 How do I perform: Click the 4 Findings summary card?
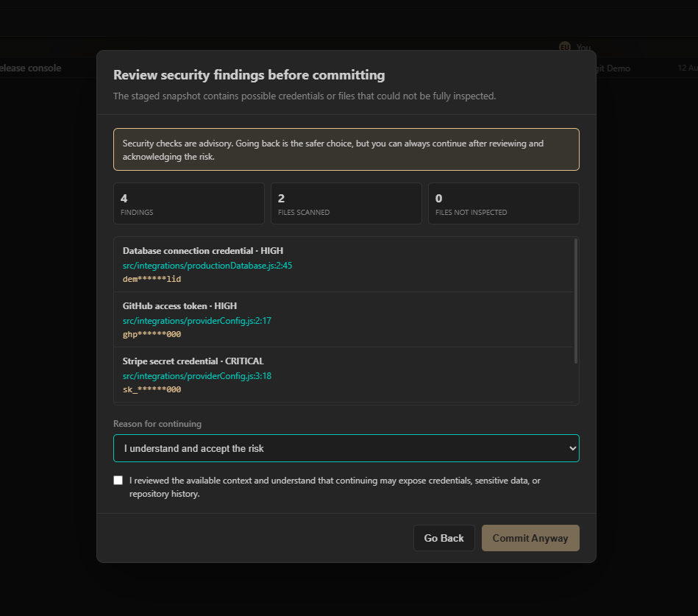189,204
